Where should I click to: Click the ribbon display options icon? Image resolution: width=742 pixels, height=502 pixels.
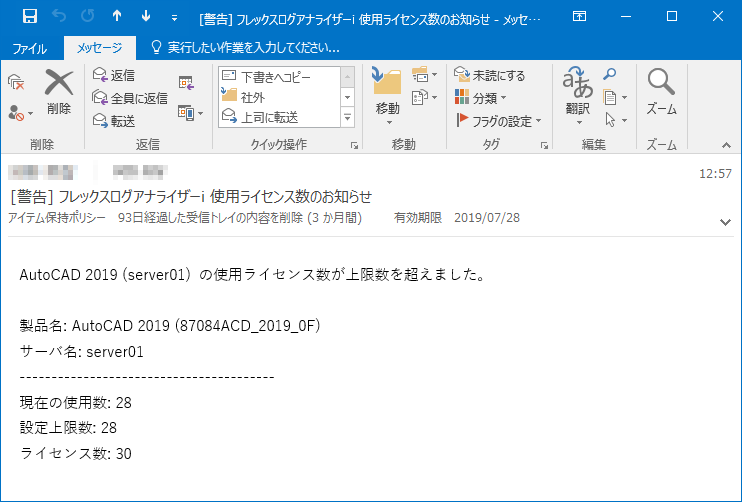click(x=579, y=17)
